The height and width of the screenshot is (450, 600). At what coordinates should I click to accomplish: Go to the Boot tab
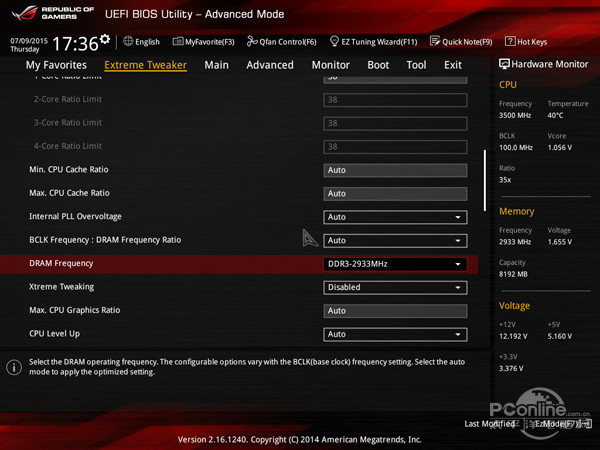pyautogui.click(x=378, y=65)
